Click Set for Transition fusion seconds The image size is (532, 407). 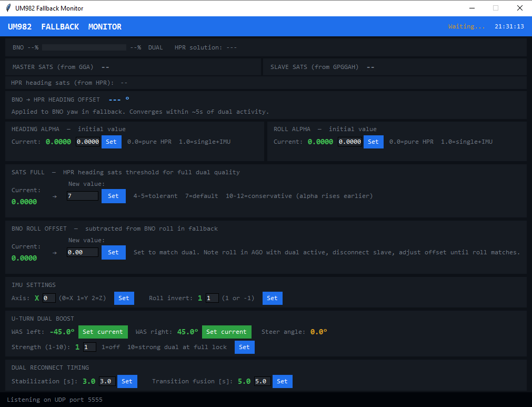pyautogui.click(x=282, y=382)
